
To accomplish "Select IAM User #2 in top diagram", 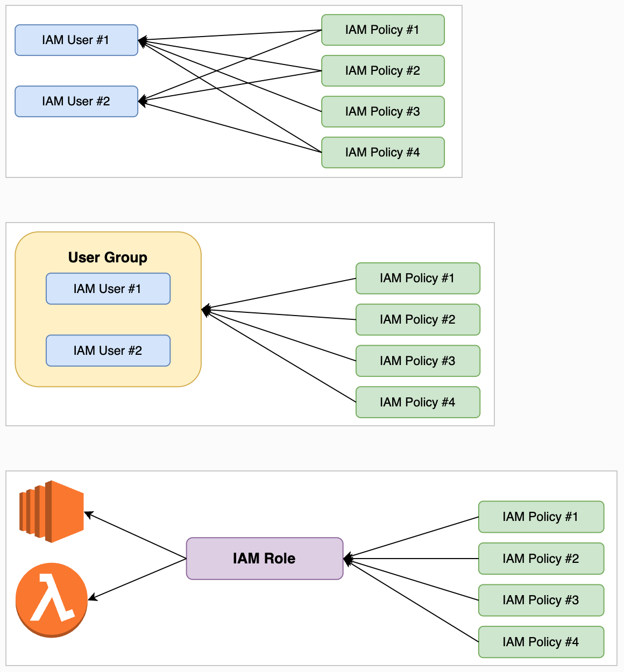I will (x=76, y=102).
